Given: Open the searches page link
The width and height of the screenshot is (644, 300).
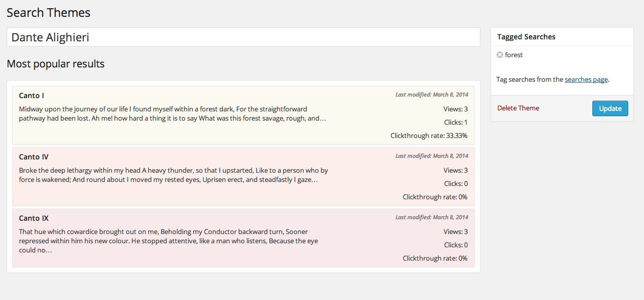Looking at the screenshot, I should click(586, 79).
